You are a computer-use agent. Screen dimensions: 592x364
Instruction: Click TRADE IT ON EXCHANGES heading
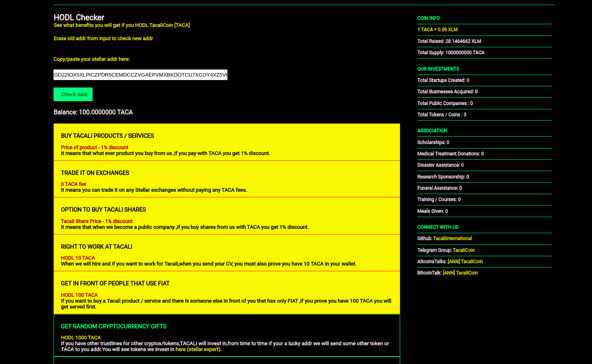coord(95,173)
